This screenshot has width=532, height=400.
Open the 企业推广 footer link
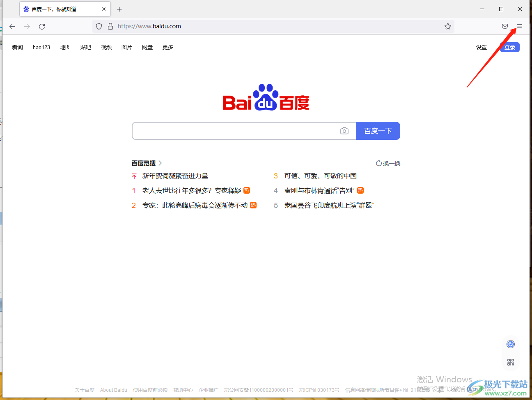click(209, 390)
